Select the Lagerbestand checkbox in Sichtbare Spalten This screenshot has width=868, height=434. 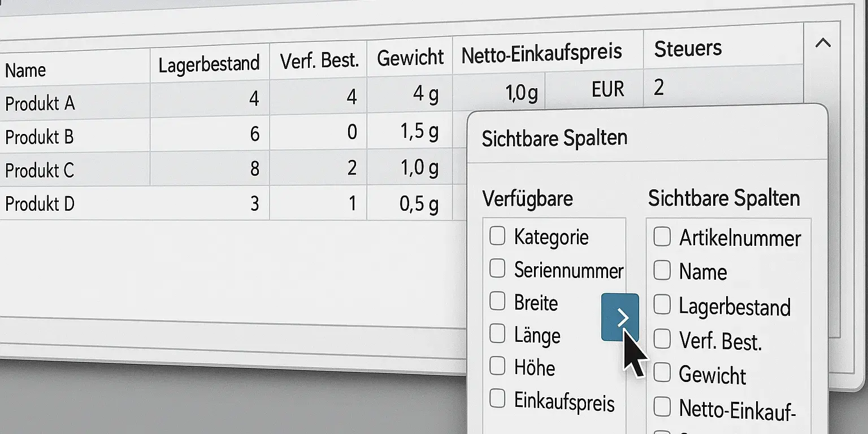tap(662, 303)
